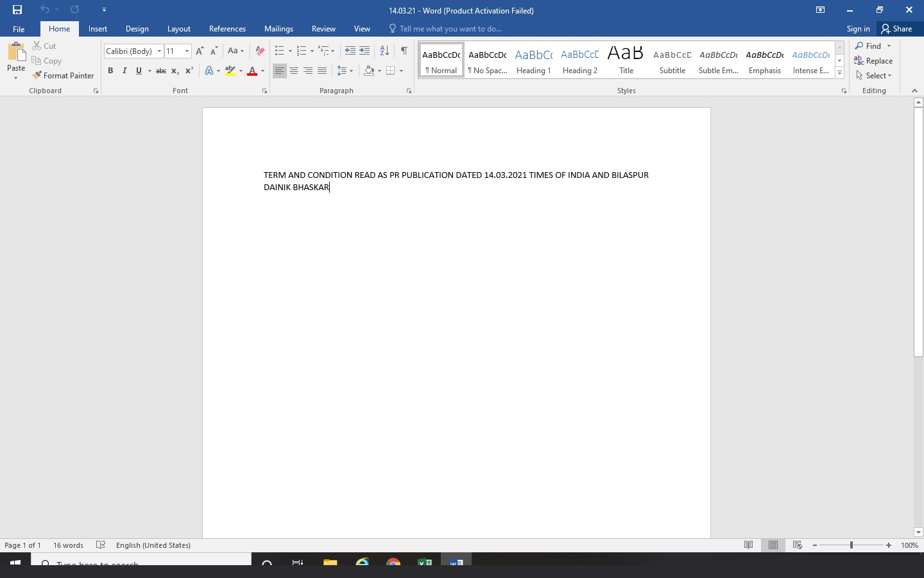Viewport: 924px width, 578px height.
Task: Switch to the Design tab
Action: [137, 29]
